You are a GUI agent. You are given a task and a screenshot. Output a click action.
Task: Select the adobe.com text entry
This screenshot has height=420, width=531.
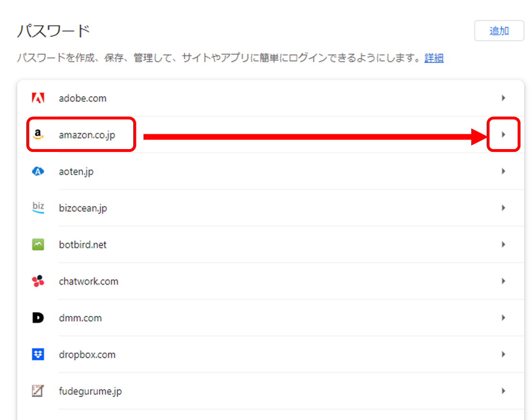[83, 98]
